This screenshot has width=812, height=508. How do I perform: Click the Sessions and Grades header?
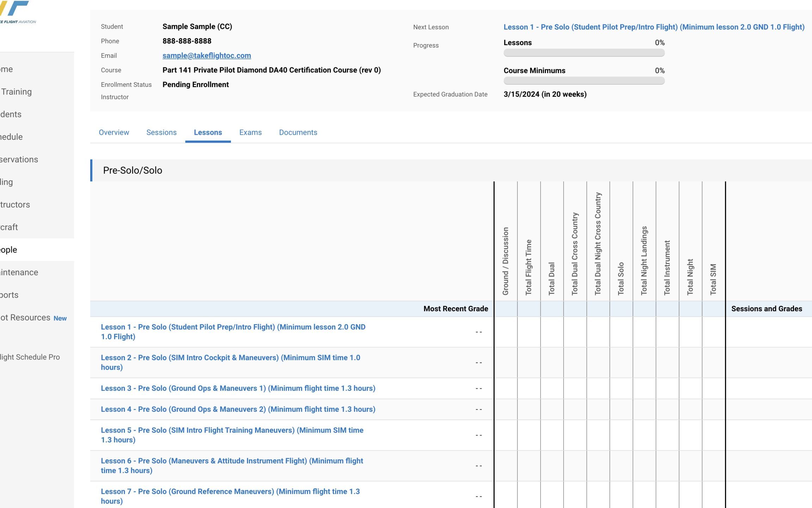(767, 309)
